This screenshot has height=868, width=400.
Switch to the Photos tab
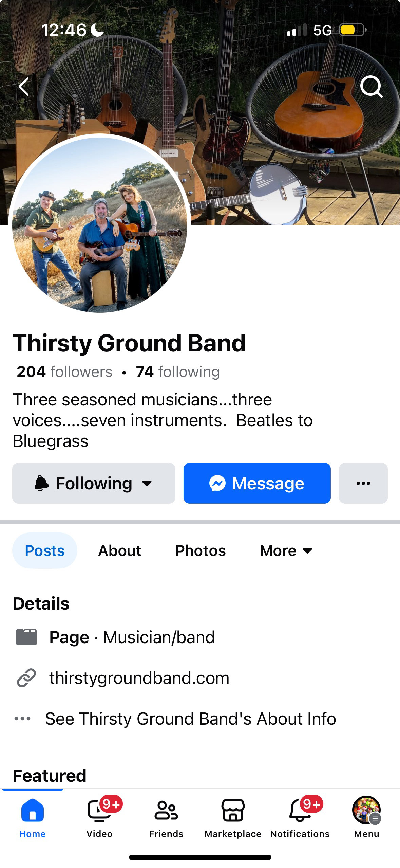(x=201, y=550)
